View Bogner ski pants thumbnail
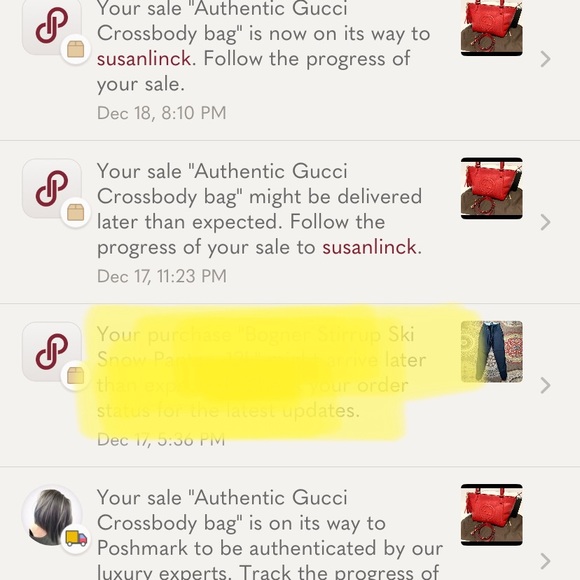 [x=492, y=351]
